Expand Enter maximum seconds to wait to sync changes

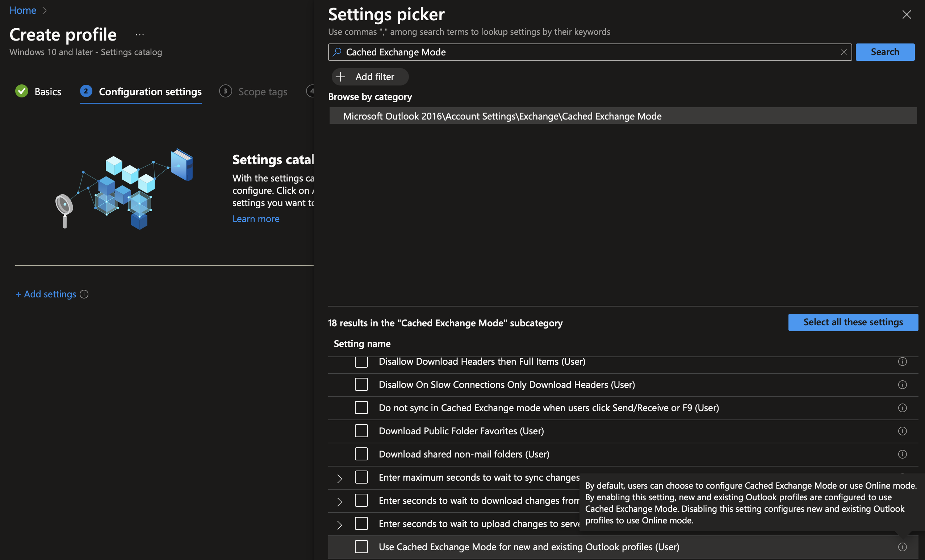click(x=340, y=477)
